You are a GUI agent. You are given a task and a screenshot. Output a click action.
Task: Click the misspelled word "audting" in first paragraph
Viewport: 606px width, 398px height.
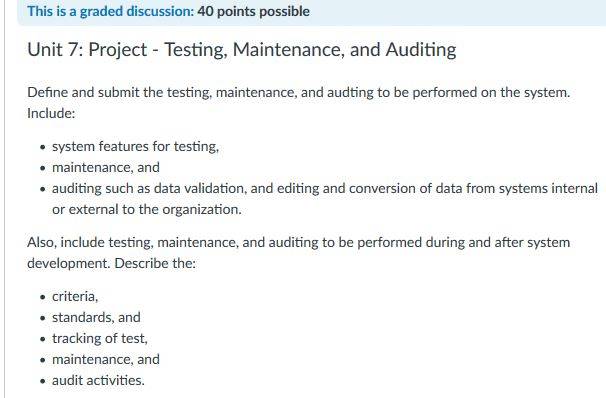tap(350, 93)
